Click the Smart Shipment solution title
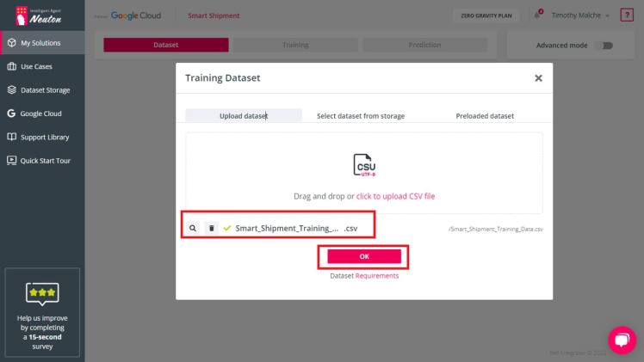This screenshot has width=644, height=362. coord(214,15)
